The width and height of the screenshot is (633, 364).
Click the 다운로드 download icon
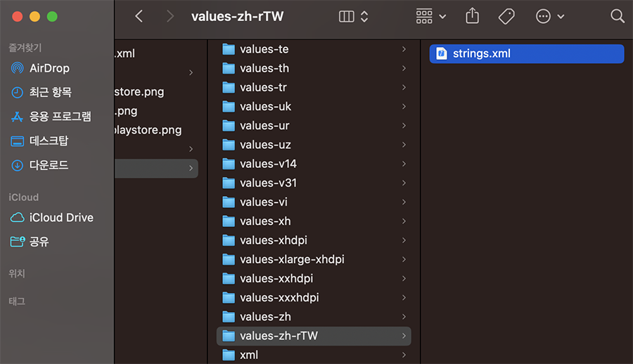click(18, 165)
